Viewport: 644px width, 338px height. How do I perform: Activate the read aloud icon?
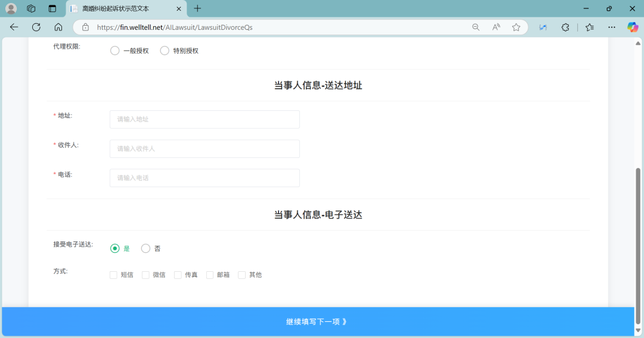coord(496,27)
